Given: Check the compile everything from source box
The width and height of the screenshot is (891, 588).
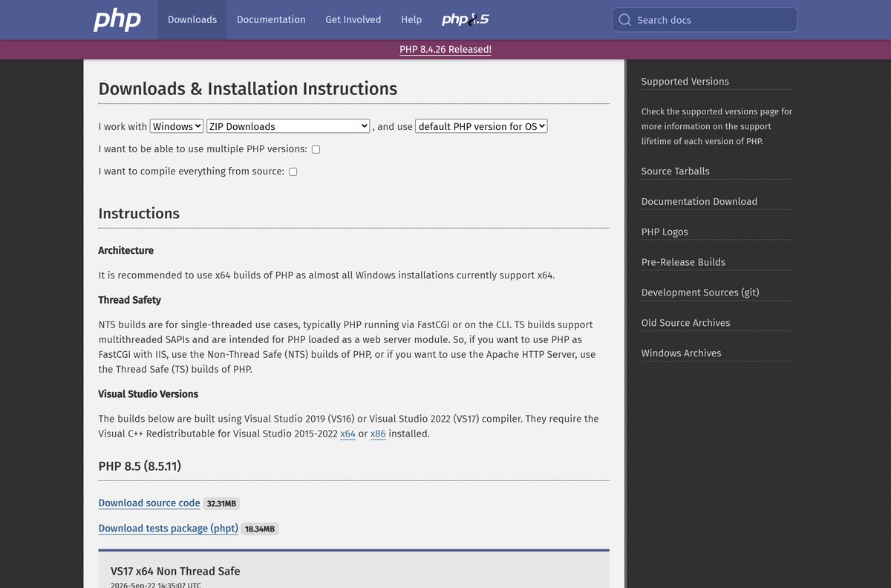Looking at the screenshot, I should (293, 171).
